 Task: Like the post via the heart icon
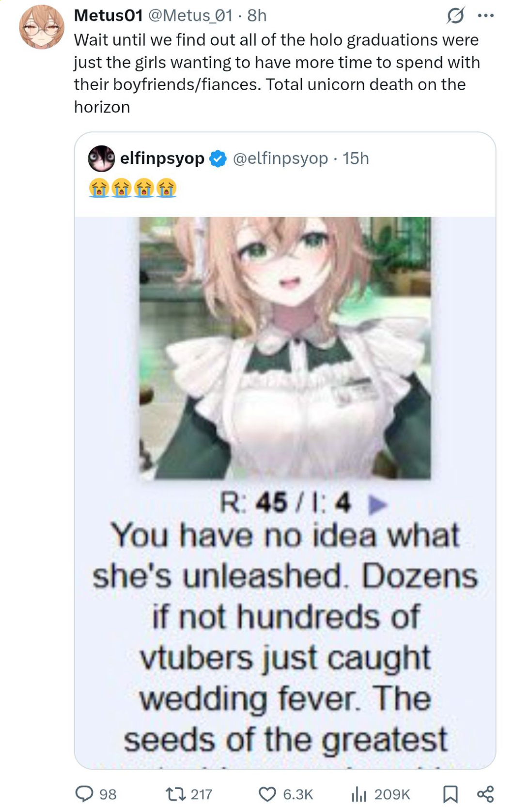point(267,794)
